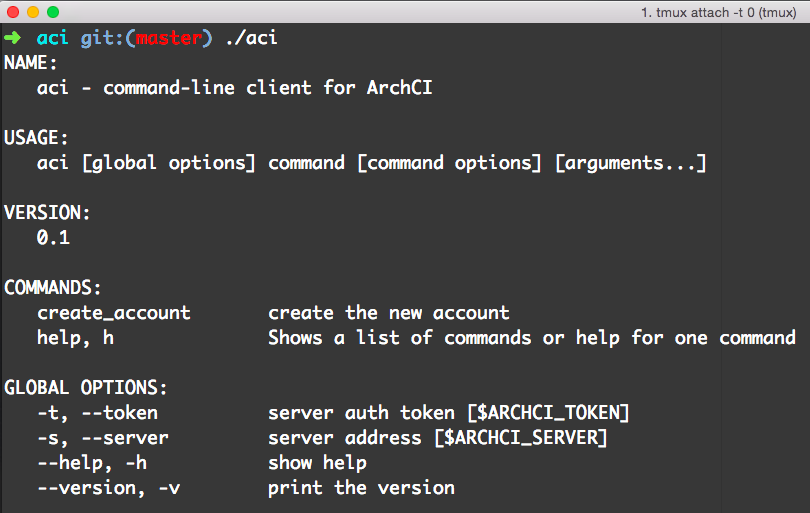Screen dimensions: 810x513
Task: Click the red close window button
Action: click(13, 12)
